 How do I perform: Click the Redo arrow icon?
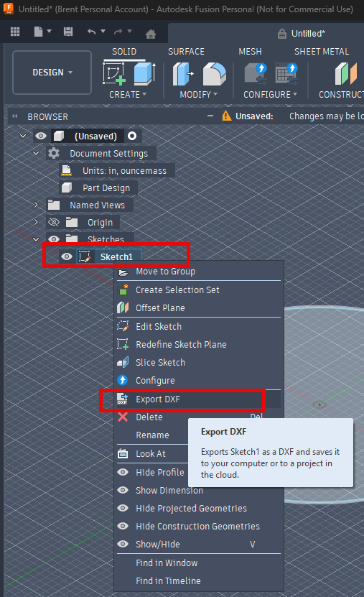(x=118, y=32)
